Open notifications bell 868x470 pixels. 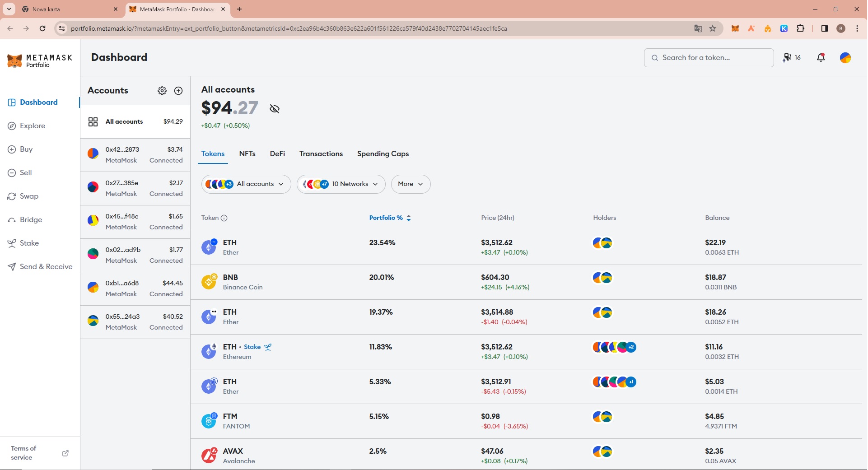821,57
